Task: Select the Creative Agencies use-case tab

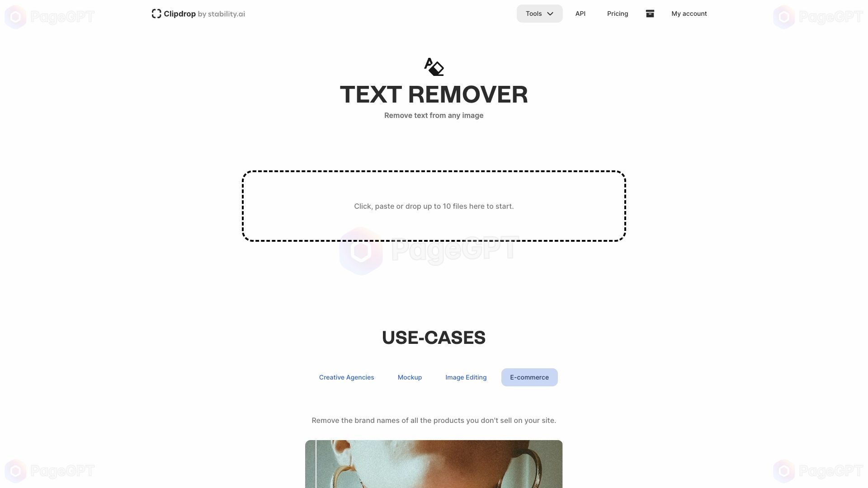Action: tap(346, 377)
